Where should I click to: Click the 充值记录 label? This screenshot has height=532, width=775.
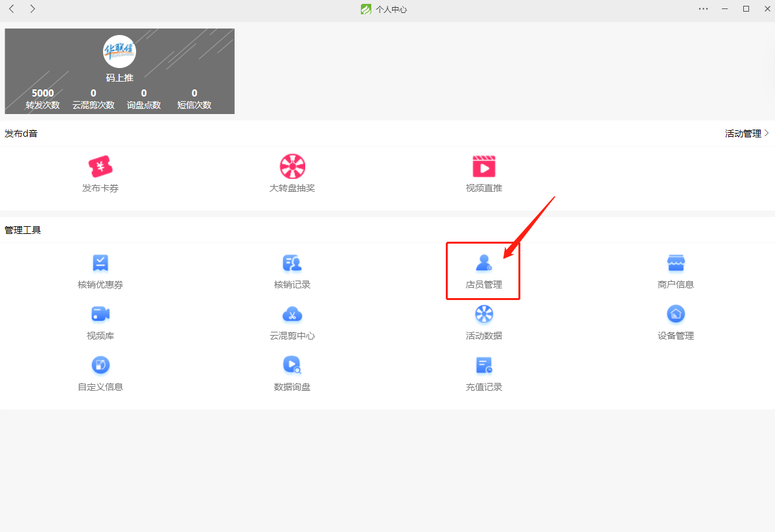click(x=484, y=387)
